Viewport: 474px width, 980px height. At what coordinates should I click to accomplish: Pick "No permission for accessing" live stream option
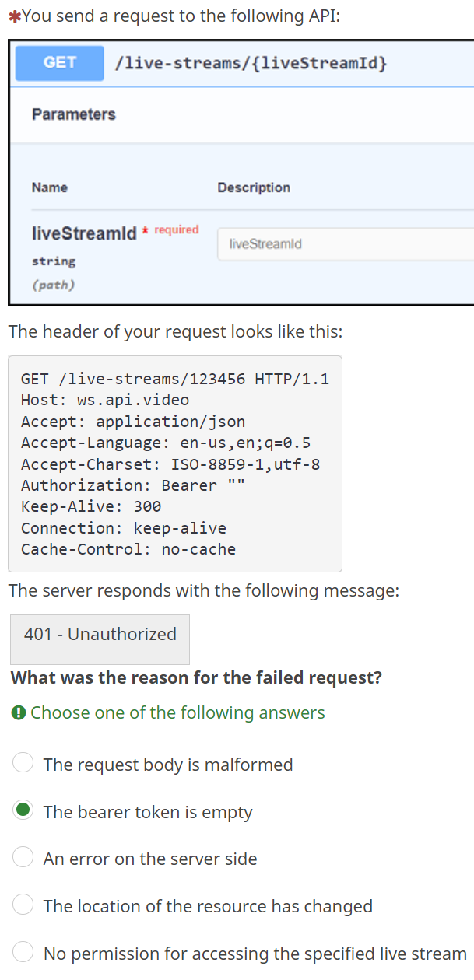pos(23,952)
